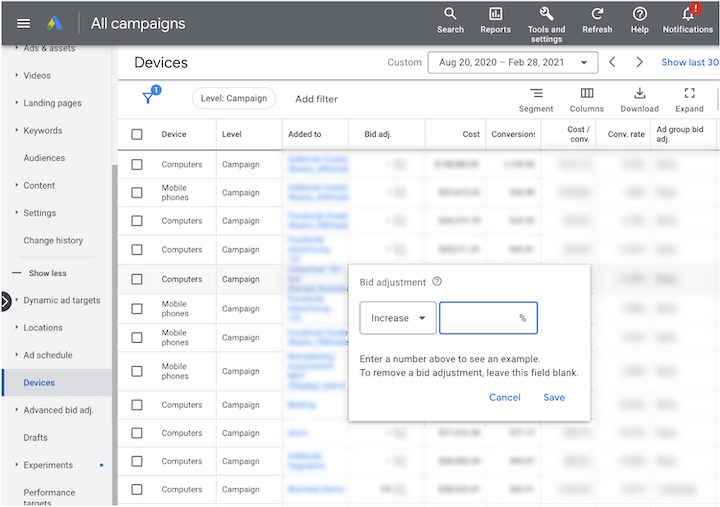The height and width of the screenshot is (507, 720).
Task: Click the Refresh icon
Action: coord(597,14)
